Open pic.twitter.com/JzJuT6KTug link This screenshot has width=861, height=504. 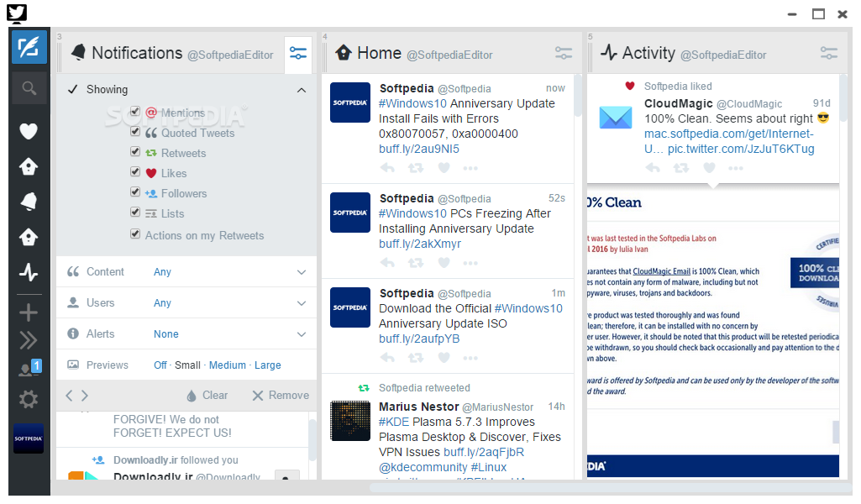click(741, 150)
